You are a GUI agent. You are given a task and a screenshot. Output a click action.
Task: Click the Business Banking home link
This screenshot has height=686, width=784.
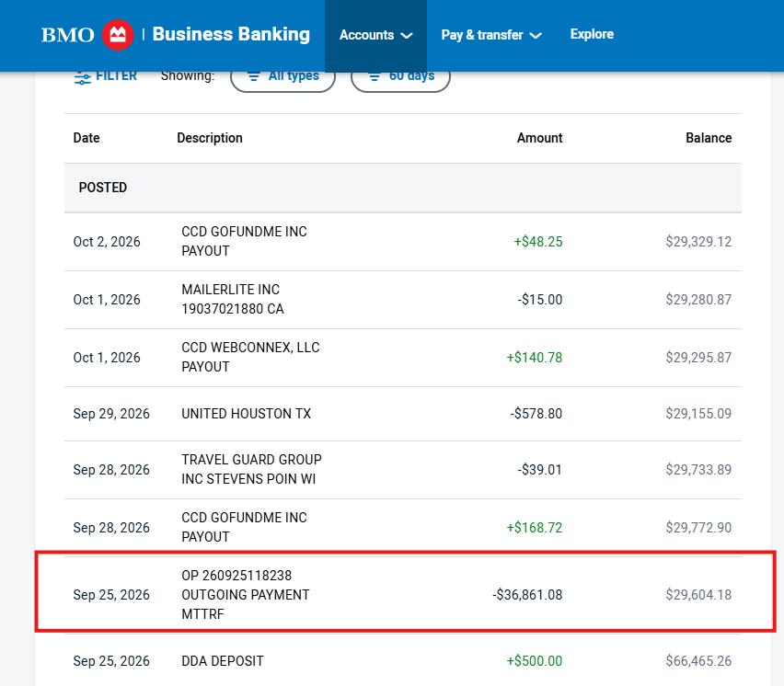point(231,34)
